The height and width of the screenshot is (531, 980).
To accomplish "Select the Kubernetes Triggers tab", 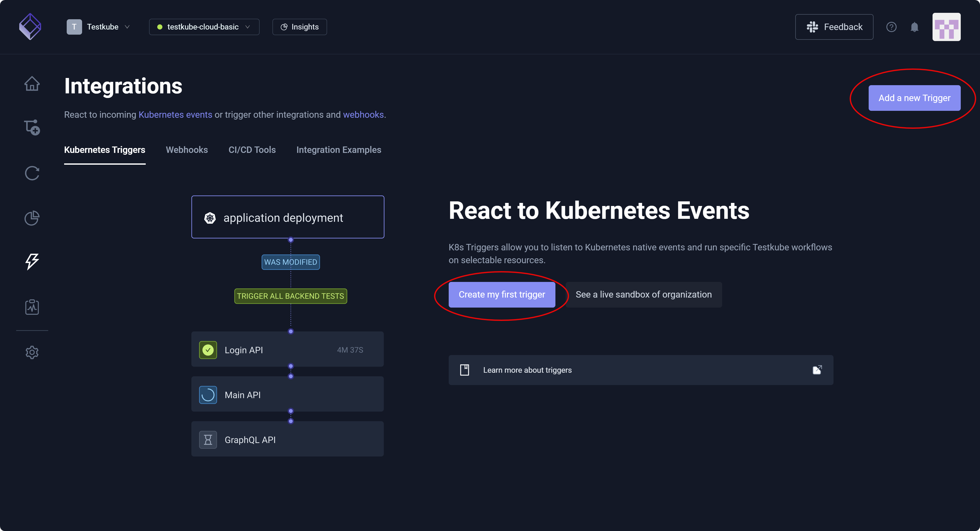I will point(105,150).
